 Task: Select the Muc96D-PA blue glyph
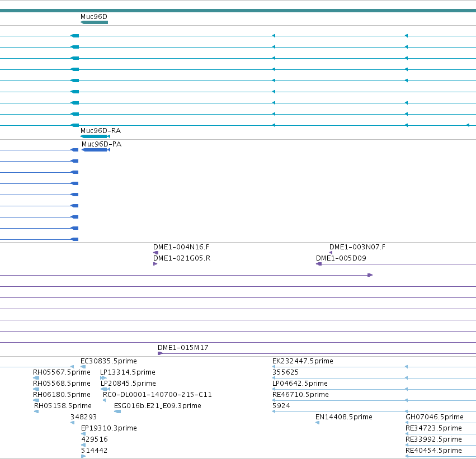tap(96, 150)
